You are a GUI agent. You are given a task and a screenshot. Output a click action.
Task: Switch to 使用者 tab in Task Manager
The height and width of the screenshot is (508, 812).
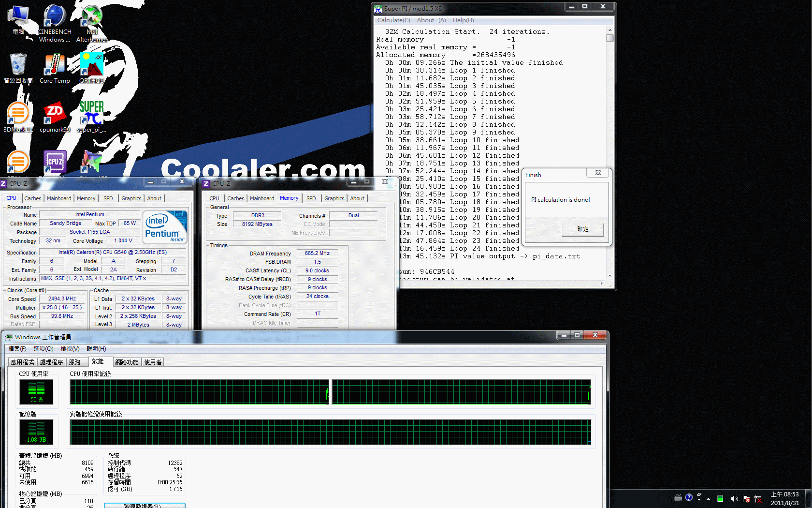coord(153,362)
